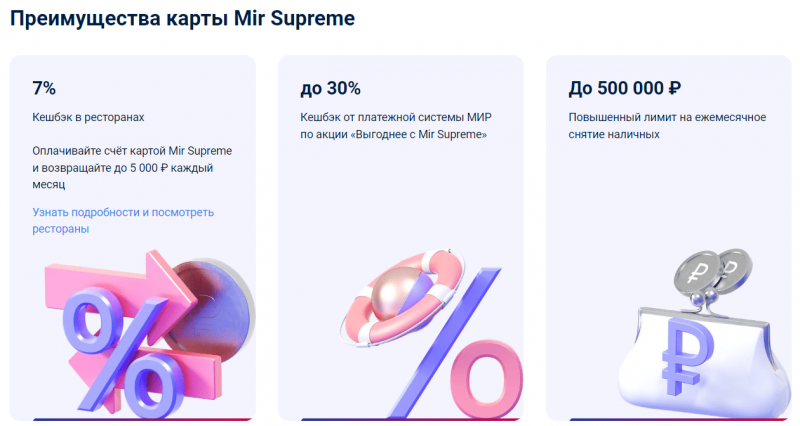Click the "7%" card heading
The width and height of the screenshot is (800, 426).
(43, 88)
